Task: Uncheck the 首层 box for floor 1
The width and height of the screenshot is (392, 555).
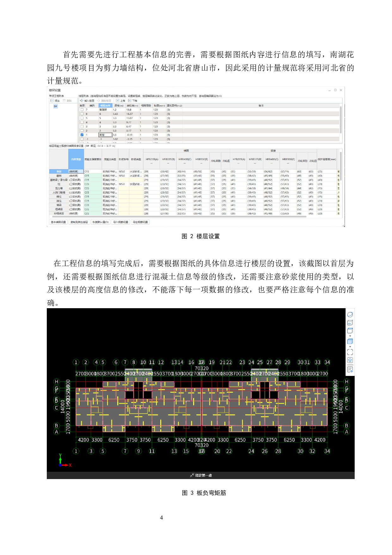Action: pyautogui.click(x=82, y=135)
